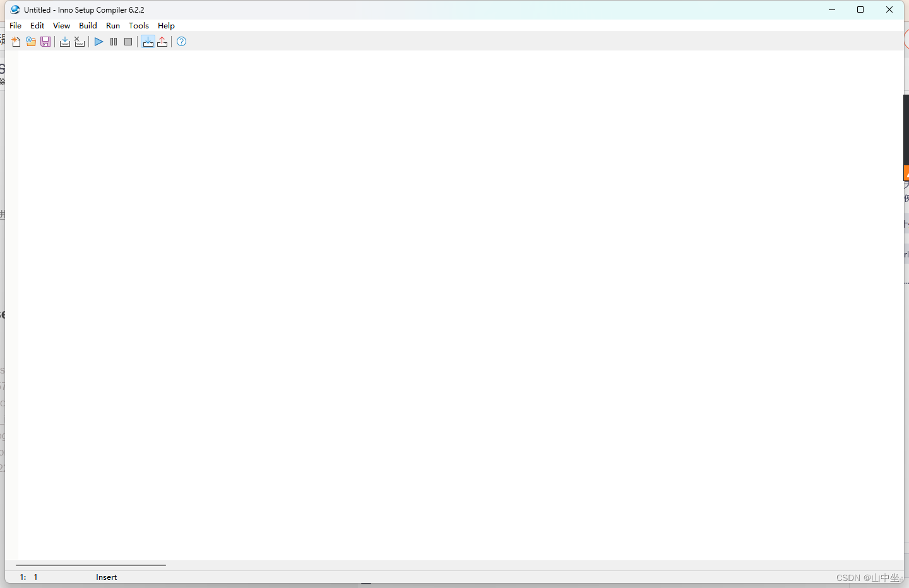Viewport: 909px width, 588px height.
Task: Stop compilation with the crossed-out compile icon
Action: pos(80,42)
